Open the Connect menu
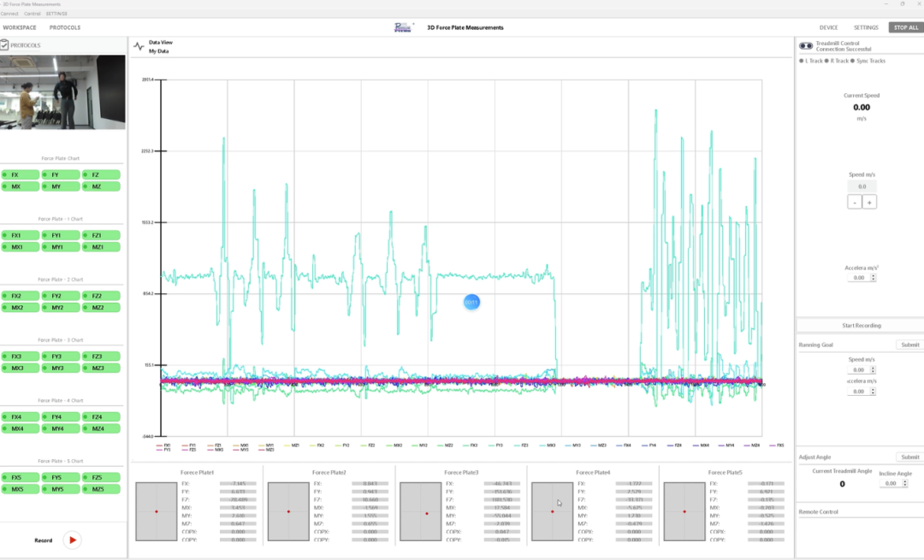924x560 pixels. click(x=9, y=14)
